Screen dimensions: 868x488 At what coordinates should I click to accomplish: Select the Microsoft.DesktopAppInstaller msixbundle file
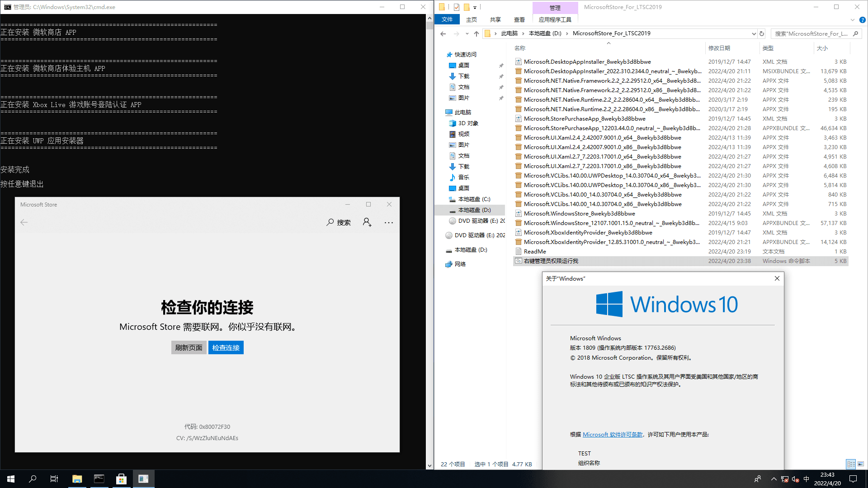(x=613, y=71)
